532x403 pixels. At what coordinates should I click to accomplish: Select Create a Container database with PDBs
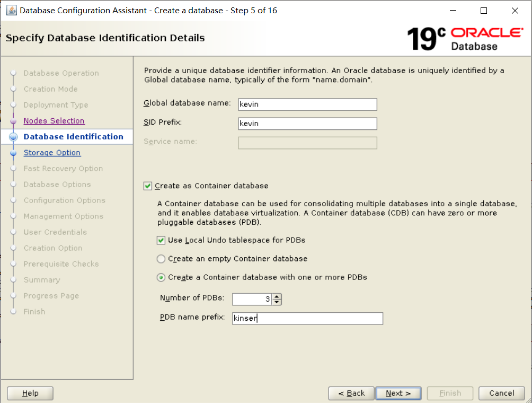(x=161, y=277)
